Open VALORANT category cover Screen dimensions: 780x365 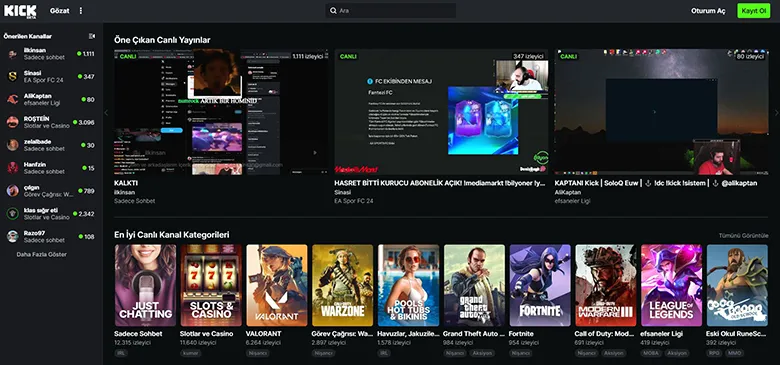pos(277,285)
